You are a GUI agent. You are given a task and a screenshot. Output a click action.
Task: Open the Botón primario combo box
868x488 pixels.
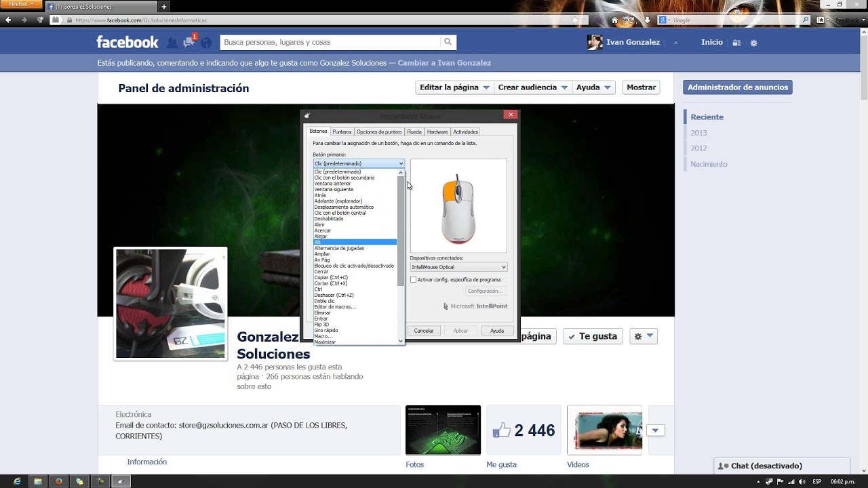359,163
